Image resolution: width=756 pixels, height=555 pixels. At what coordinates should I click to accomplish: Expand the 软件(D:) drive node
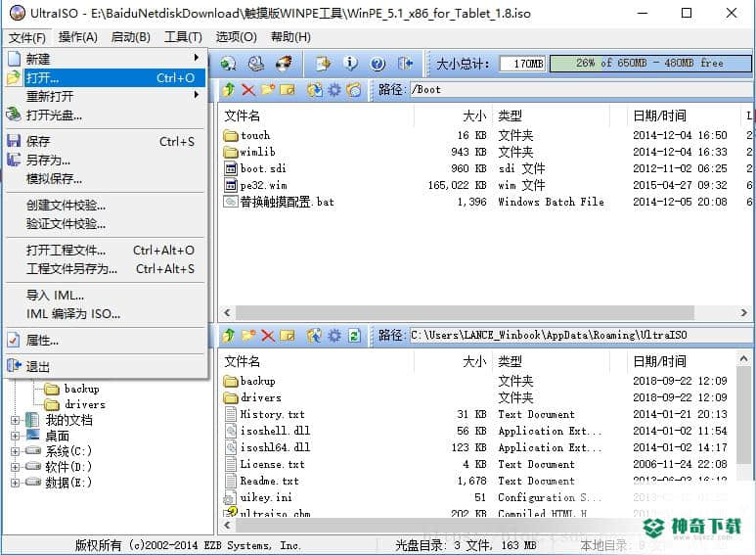point(16,467)
